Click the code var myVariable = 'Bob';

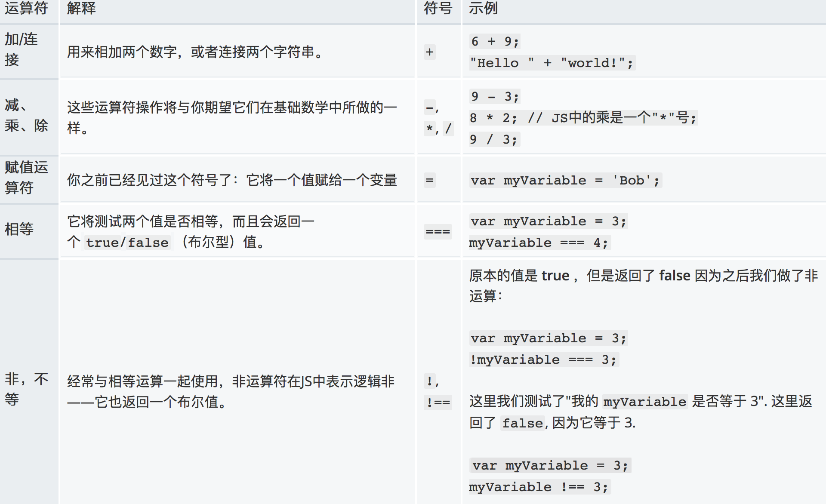point(565,180)
